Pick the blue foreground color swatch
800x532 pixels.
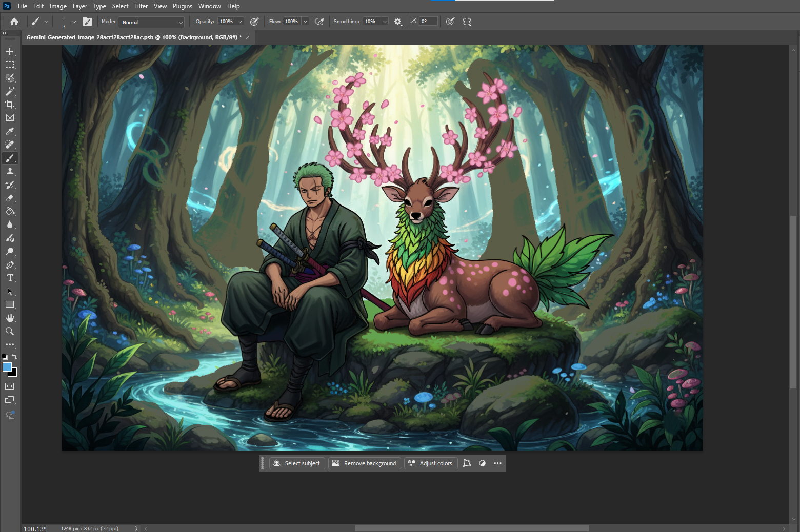click(x=7, y=366)
